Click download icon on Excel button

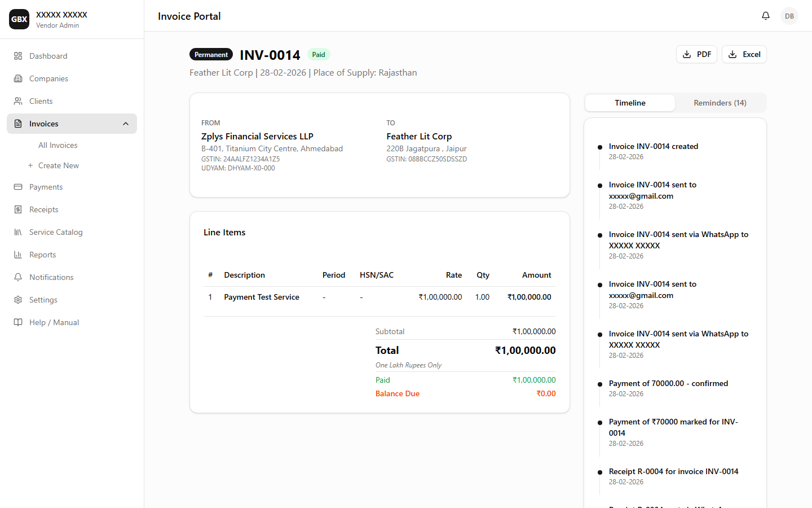tap(732, 54)
